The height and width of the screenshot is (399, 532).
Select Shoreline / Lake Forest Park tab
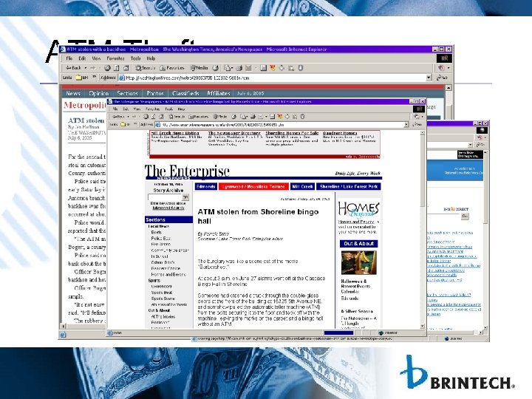tap(349, 187)
